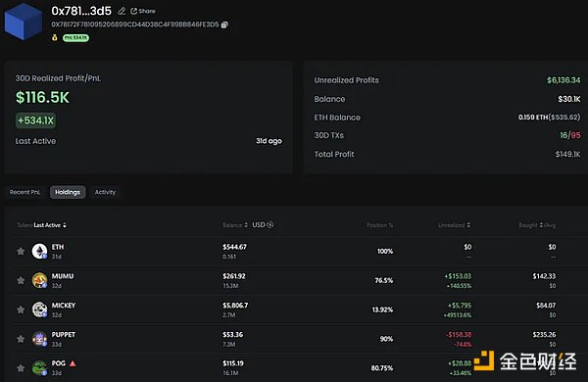Click the red warning triangle beside POG
The image size is (588, 382).
click(x=73, y=363)
